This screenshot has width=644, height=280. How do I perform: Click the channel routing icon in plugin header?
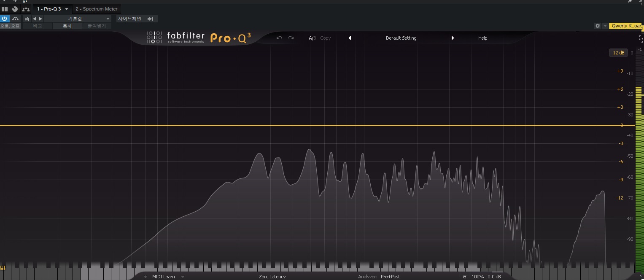pyautogui.click(x=26, y=9)
